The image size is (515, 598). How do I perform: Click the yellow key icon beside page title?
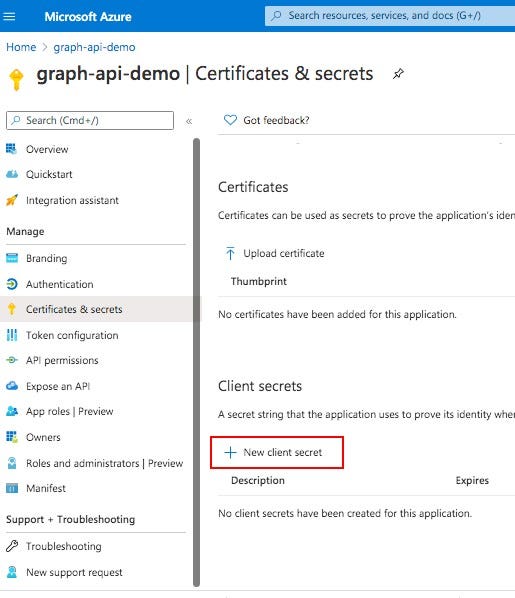click(16, 79)
